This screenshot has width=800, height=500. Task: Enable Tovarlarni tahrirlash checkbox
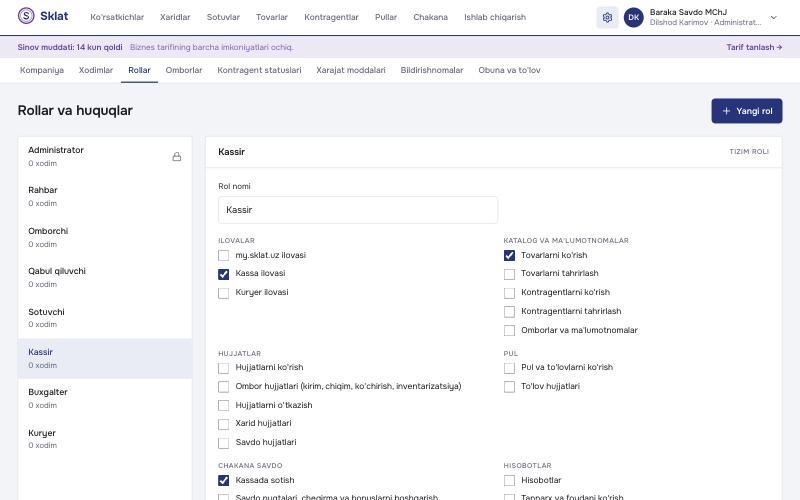[x=509, y=274]
